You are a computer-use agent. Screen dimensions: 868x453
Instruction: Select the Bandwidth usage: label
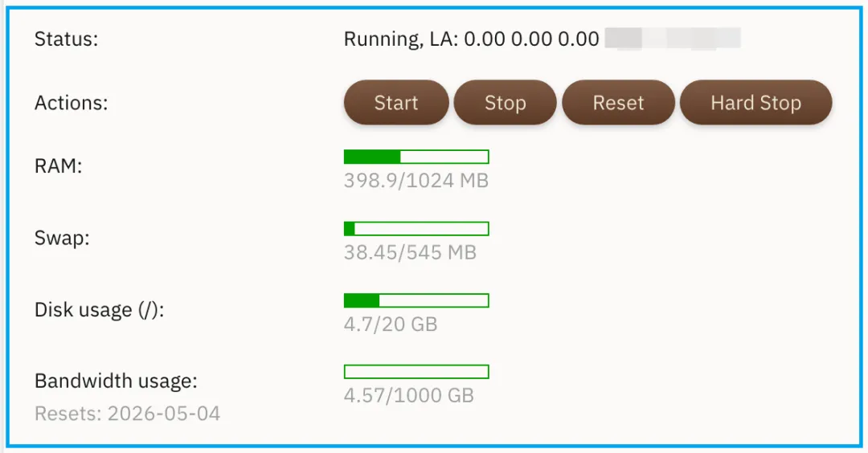[116, 381]
